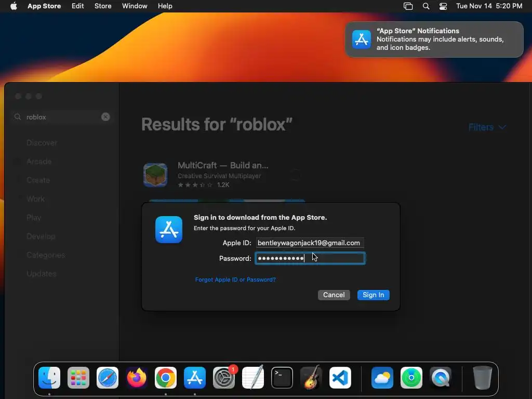This screenshot has width=532, height=399.
Task: Select Develop in the sidebar
Action: [41, 236]
